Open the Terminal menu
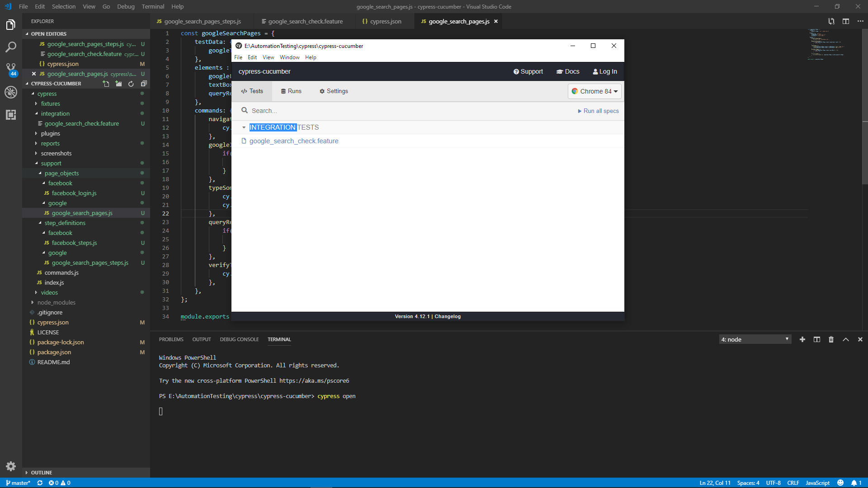The image size is (868, 488). (x=152, y=6)
